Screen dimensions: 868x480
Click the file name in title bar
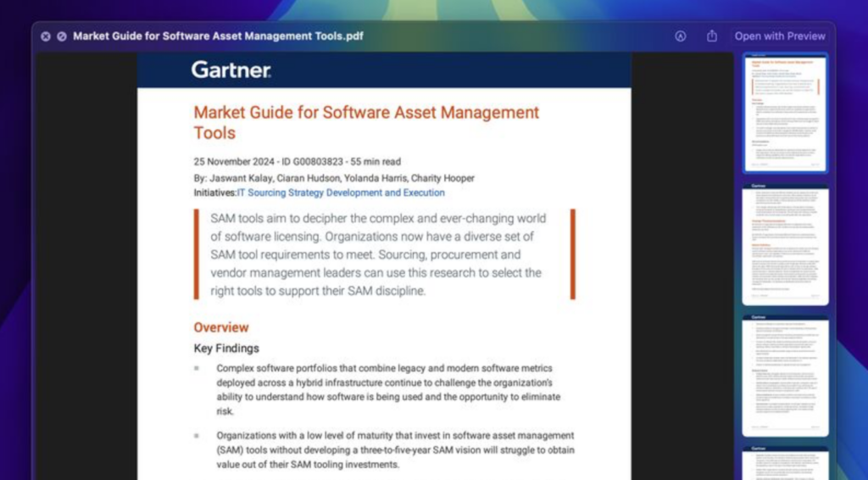(218, 36)
